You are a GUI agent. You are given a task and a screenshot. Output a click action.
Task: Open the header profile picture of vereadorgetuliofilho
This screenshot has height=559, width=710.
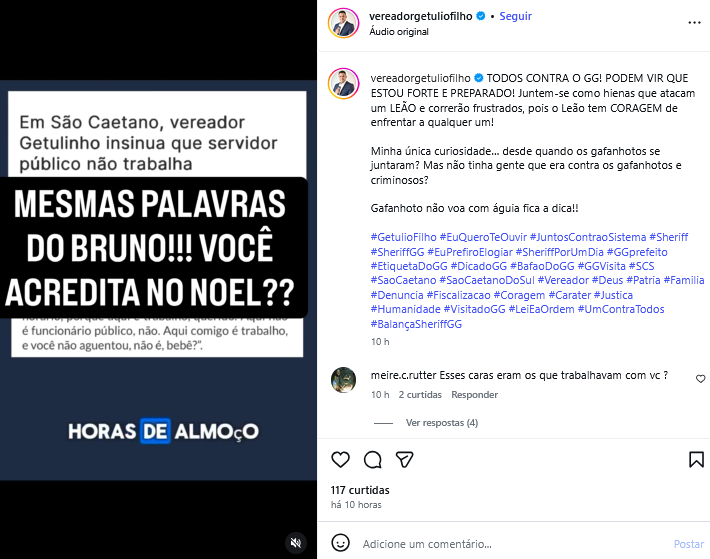click(343, 23)
